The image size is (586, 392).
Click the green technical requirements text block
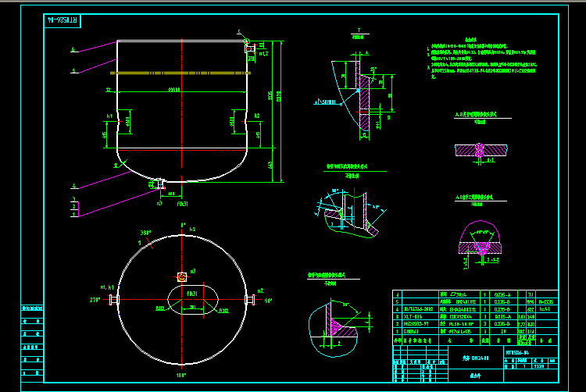[481, 59]
